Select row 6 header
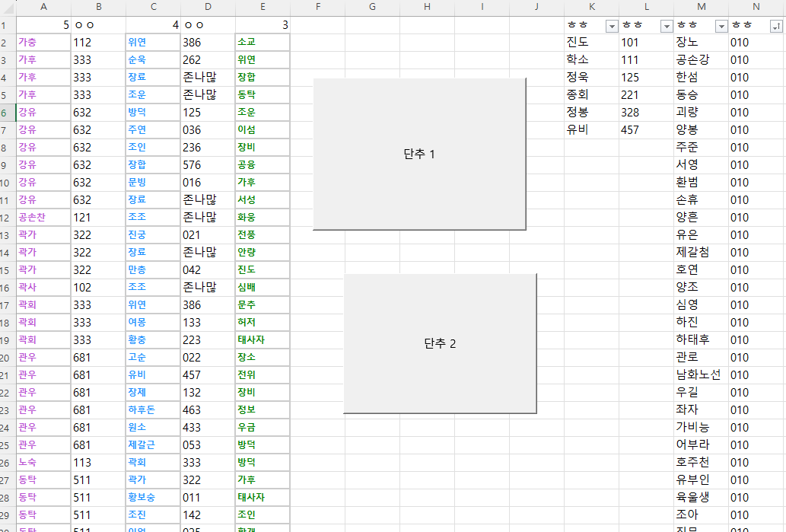 pos(7,113)
